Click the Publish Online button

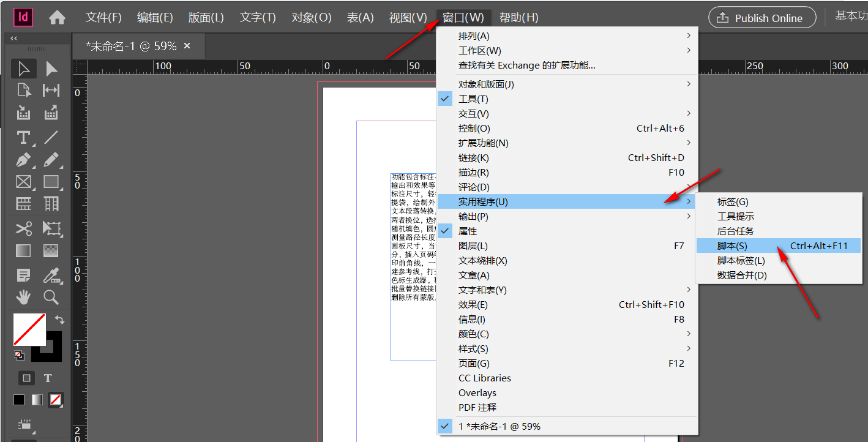click(762, 17)
